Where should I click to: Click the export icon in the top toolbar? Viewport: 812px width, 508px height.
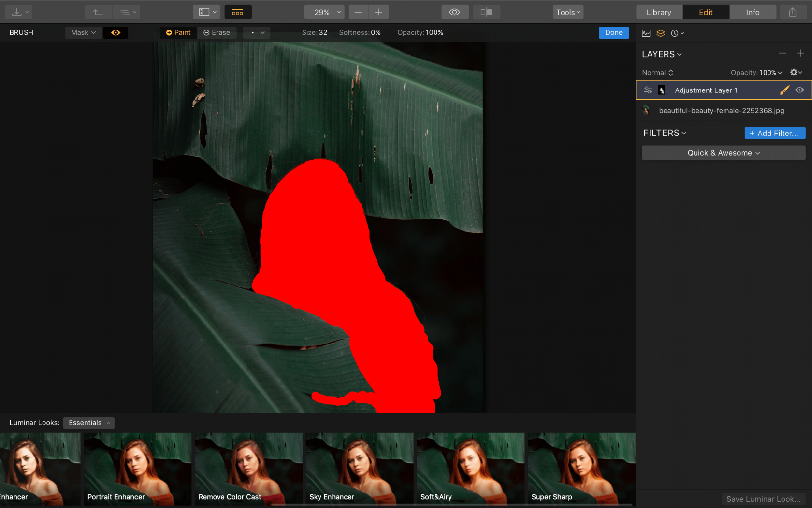[792, 12]
